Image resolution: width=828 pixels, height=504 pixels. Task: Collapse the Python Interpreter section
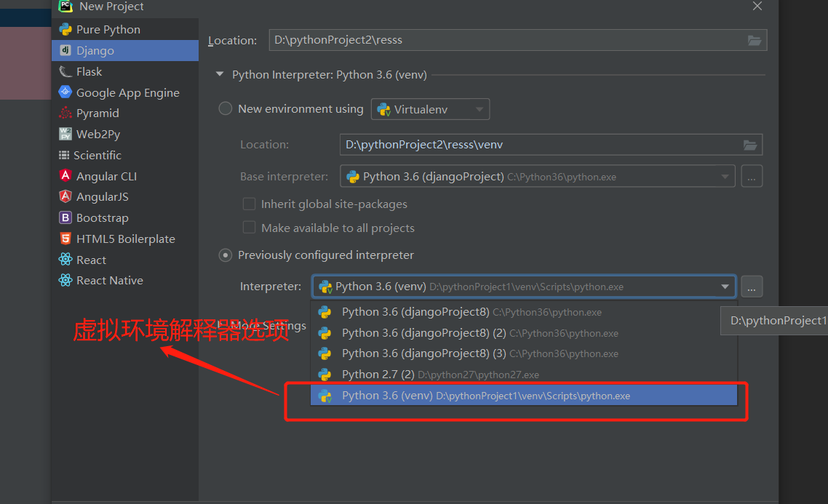pos(220,74)
